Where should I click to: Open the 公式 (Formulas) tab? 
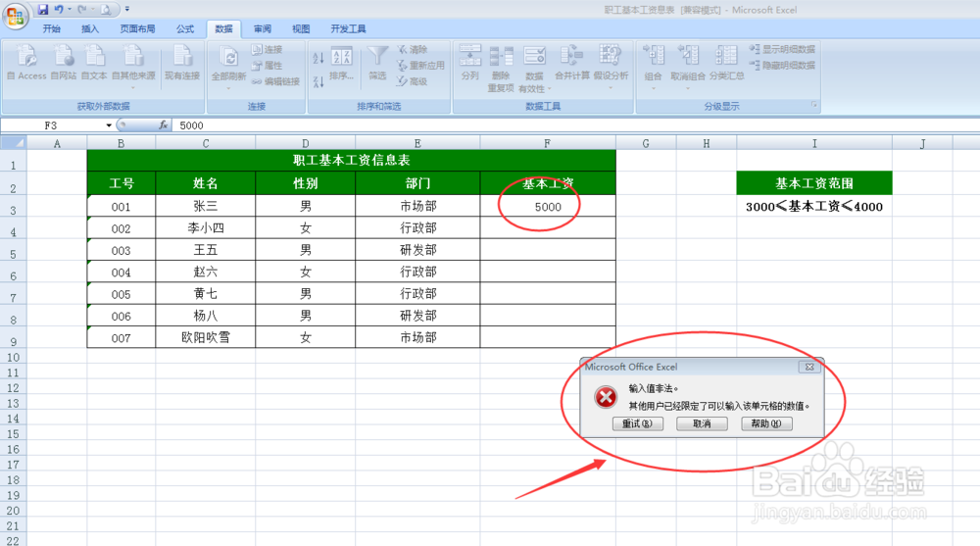185,28
